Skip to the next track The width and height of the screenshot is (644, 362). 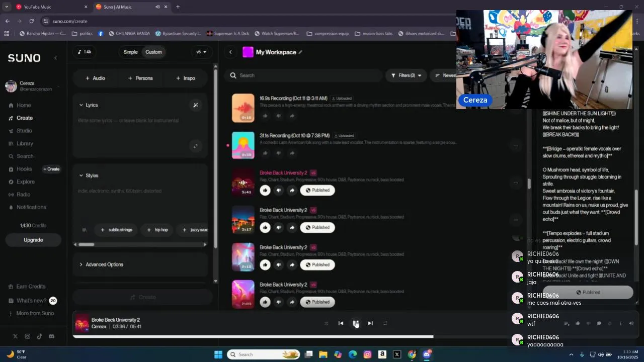pyautogui.click(x=370, y=323)
